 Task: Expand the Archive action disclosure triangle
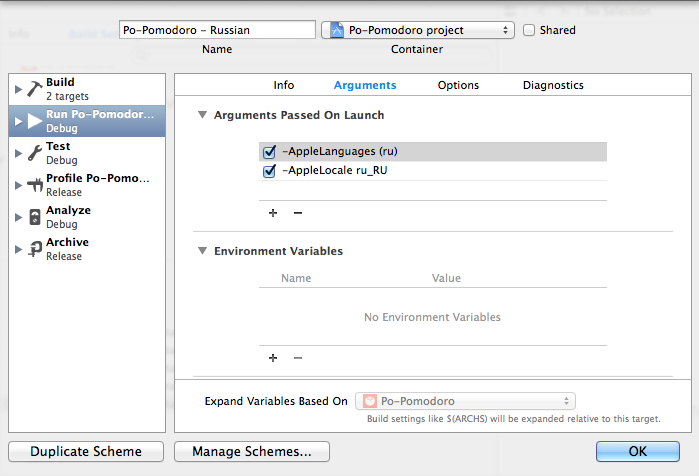coord(18,250)
